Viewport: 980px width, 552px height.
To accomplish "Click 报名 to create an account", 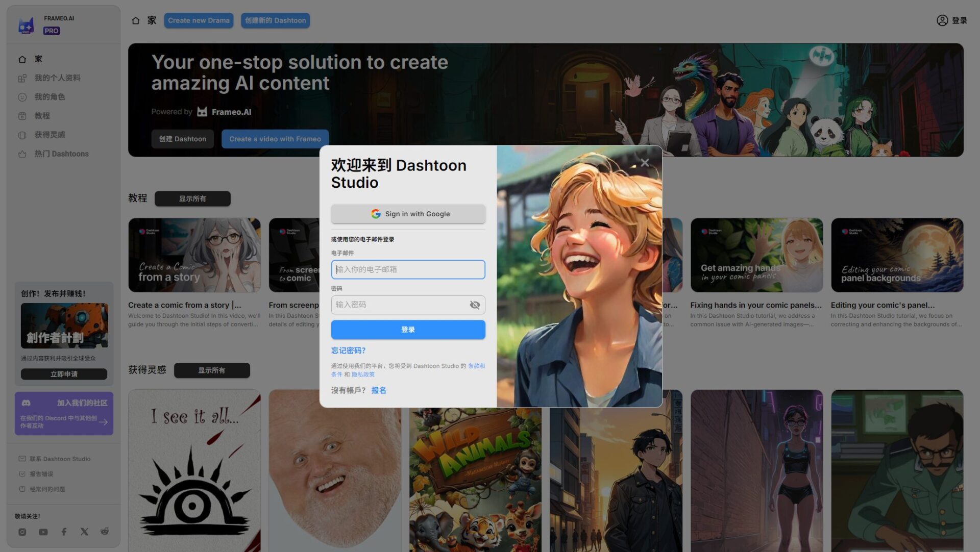I will tap(379, 390).
